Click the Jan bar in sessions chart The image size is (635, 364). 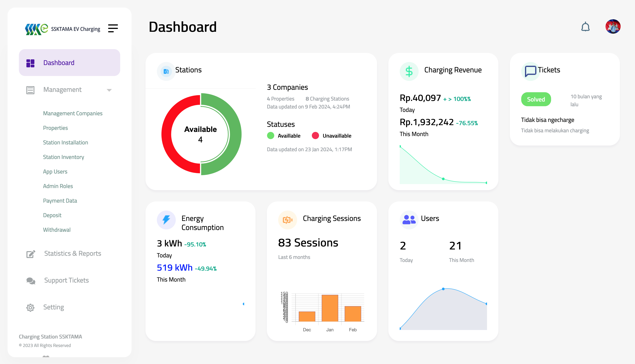click(330, 308)
